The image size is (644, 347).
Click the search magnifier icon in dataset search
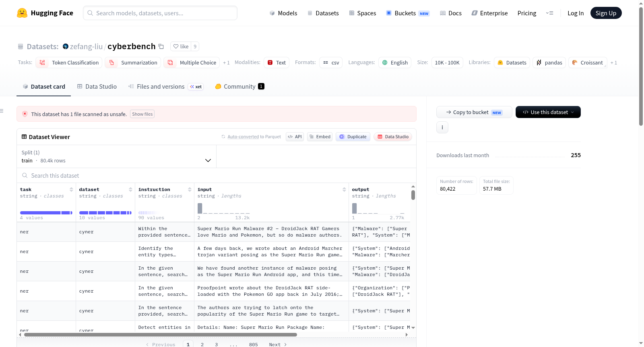[x=25, y=175]
